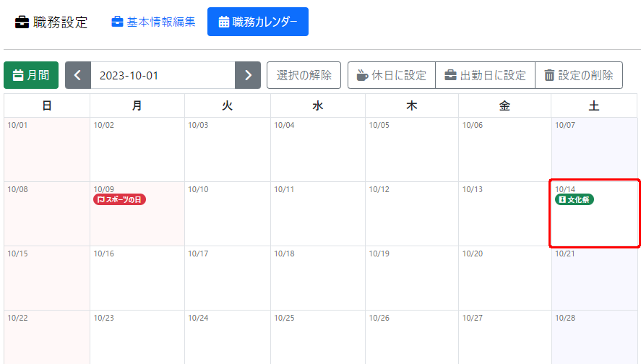This screenshot has height=364, width=641.
Task: Click the briefcase icon beside 職務設定
Action: [22, 22]
